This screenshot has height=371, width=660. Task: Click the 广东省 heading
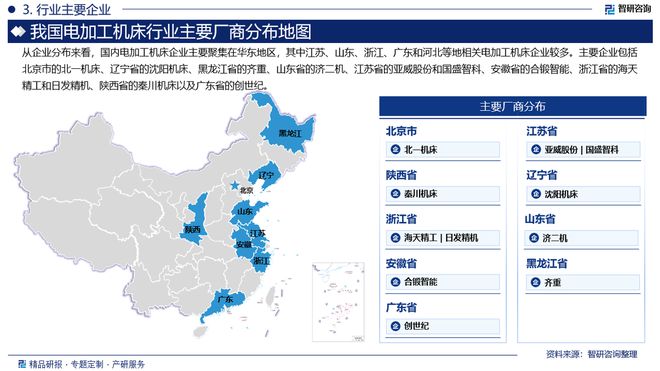(x=401, y=307)
